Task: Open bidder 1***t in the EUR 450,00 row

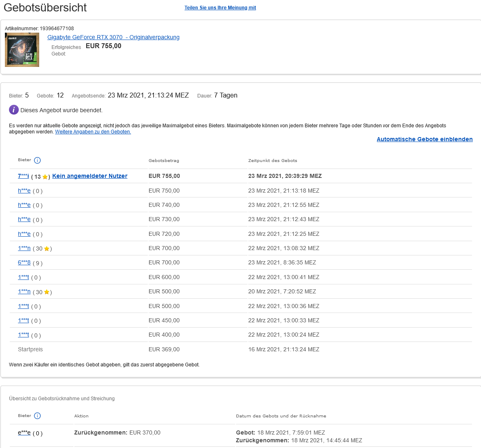Action: click(x=23, y=321)
